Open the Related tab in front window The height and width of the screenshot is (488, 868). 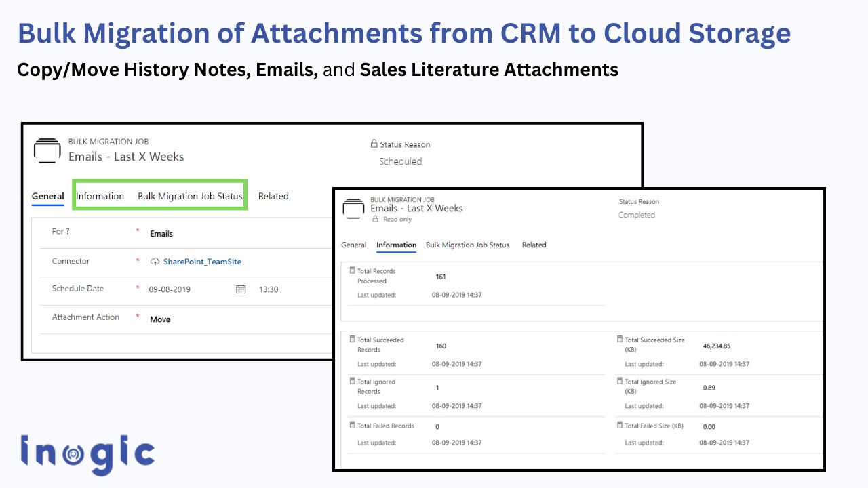[x=534, y=245]
